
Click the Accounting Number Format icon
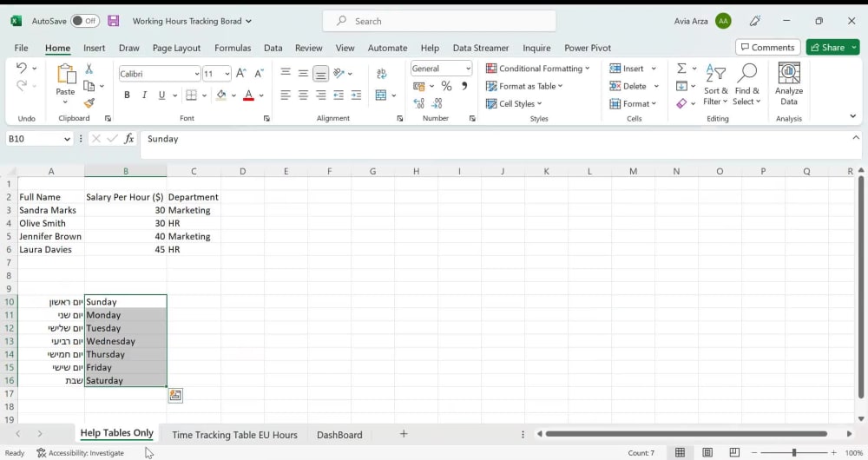click(x=418, y=86)
